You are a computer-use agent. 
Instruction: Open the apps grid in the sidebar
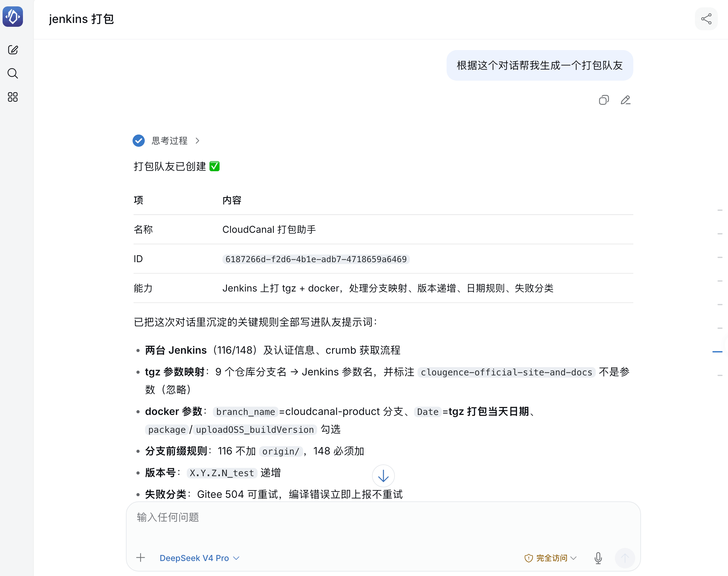click(x=13, y=97)
